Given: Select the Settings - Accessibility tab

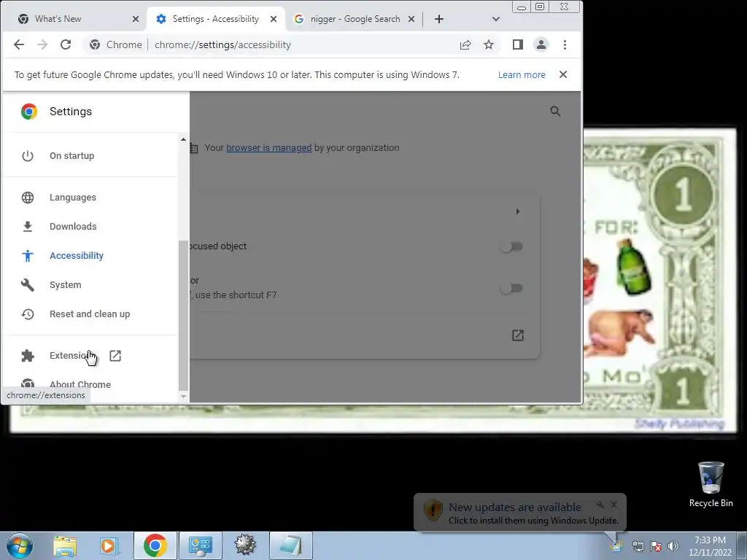Looking at the screenshot, I should tap(215, 19).
